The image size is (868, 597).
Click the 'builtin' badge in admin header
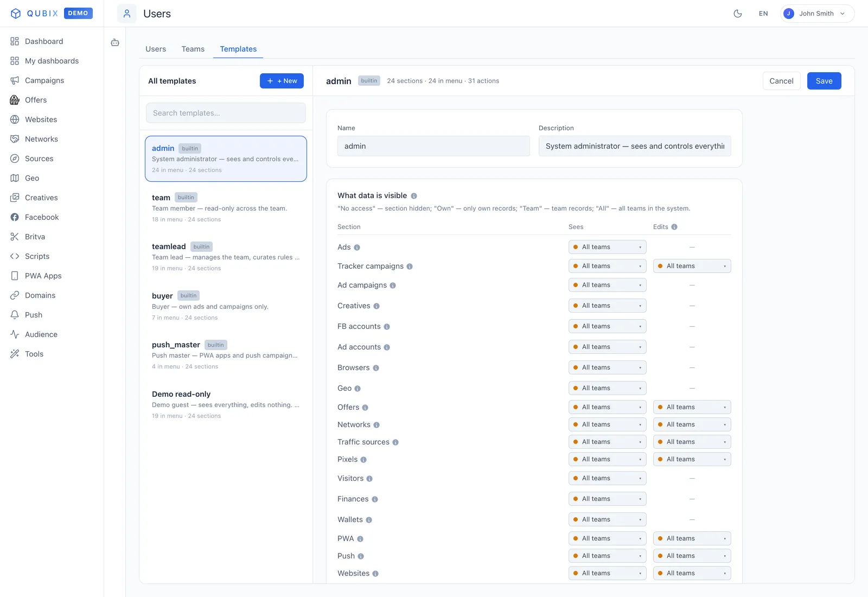coord(369,81)
